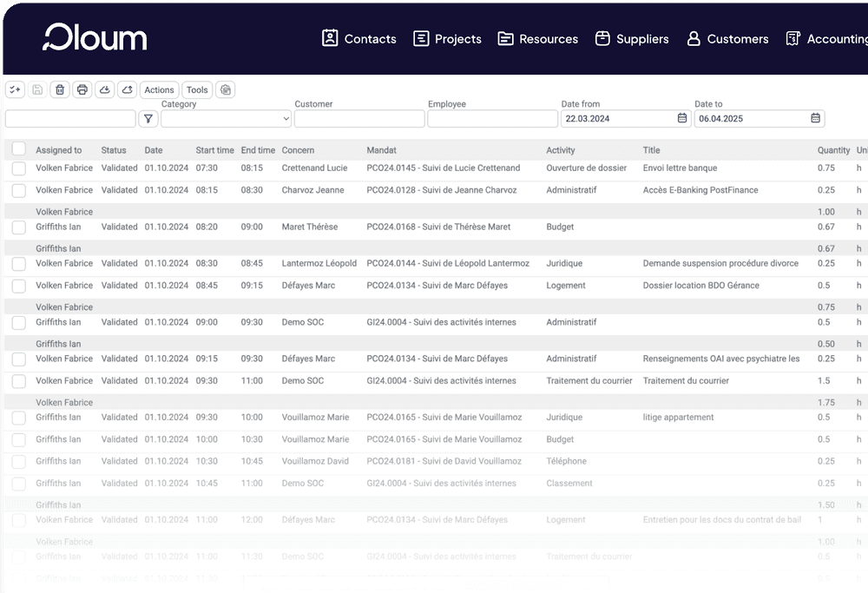The height and width of the screenshot is (593, 868).
Task: Go to the Suppliers menu
Action: click(632, 39)
